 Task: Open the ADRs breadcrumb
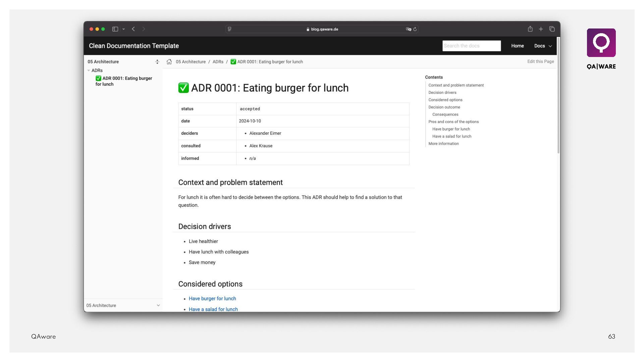pyautogui.click(x=218, y=62)
